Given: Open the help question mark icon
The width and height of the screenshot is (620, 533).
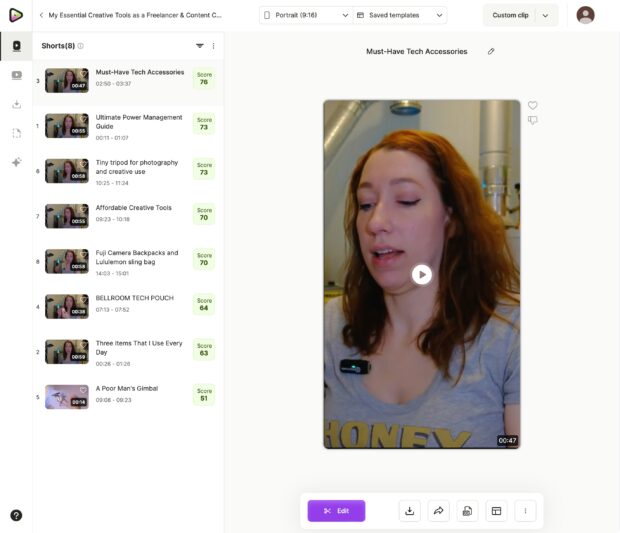Looking at the screenshot, I should click(16, 515).
